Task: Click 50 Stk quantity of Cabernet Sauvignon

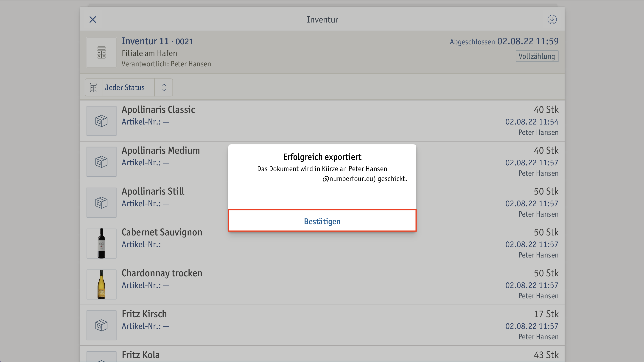Action: (546, 232)
